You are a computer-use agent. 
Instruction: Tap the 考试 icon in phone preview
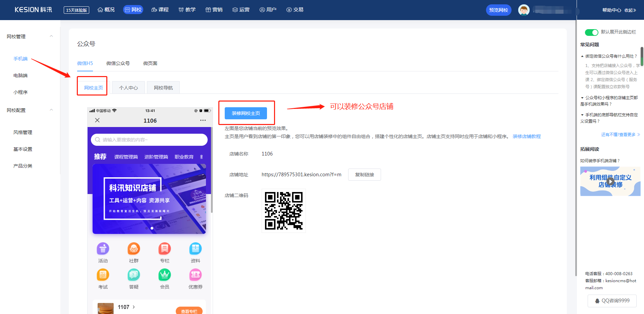pos(103,275)
